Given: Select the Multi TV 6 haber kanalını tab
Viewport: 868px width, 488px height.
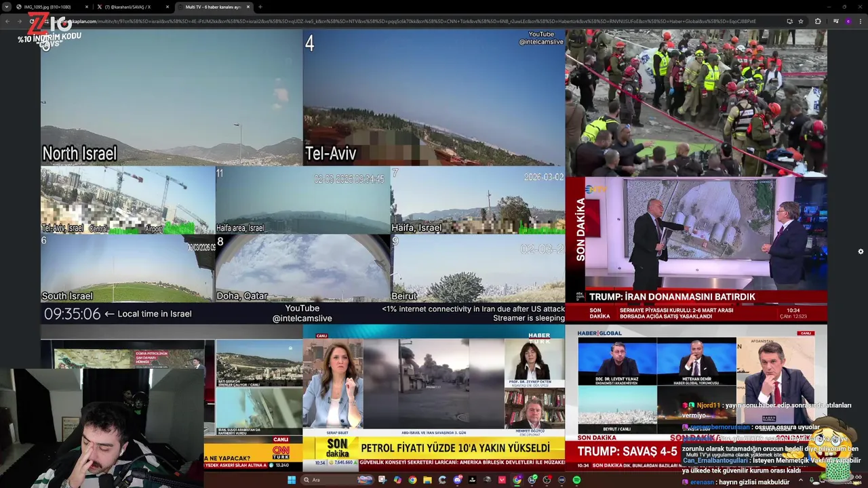Looking at the screenshot, I should pyautogui.click(x=214, y=7).
